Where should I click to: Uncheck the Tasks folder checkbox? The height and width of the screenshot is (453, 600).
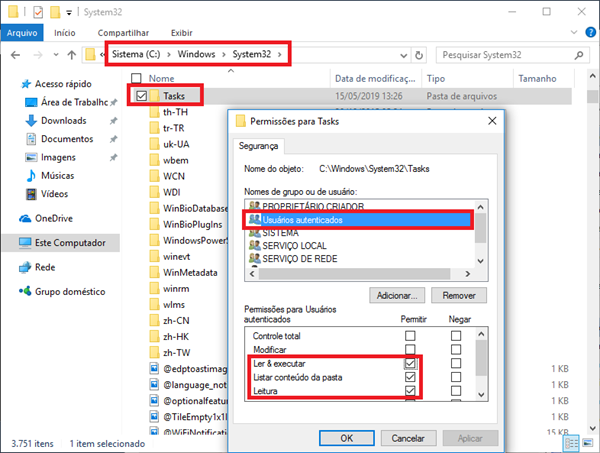click(141, 96)
